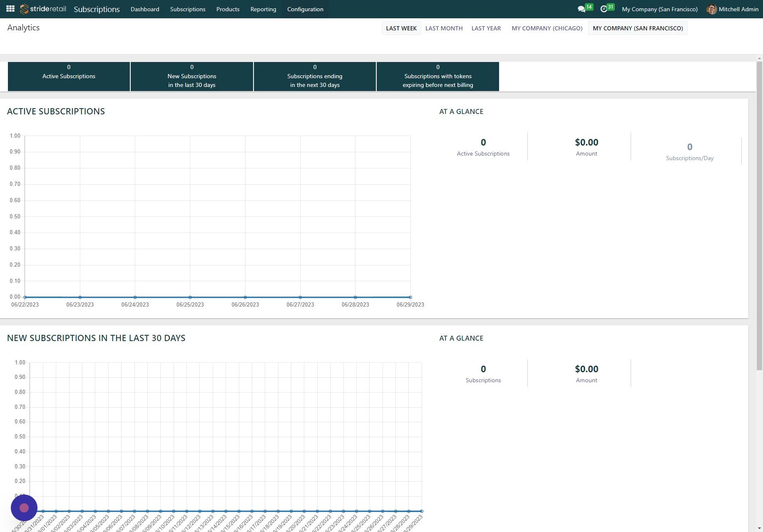Click the Stride Retail logo
This screenshot has height=532, width=763.
[43, 9]
